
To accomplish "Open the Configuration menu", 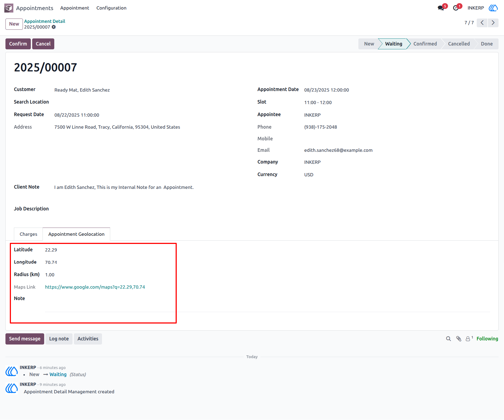I will point(111,8).
